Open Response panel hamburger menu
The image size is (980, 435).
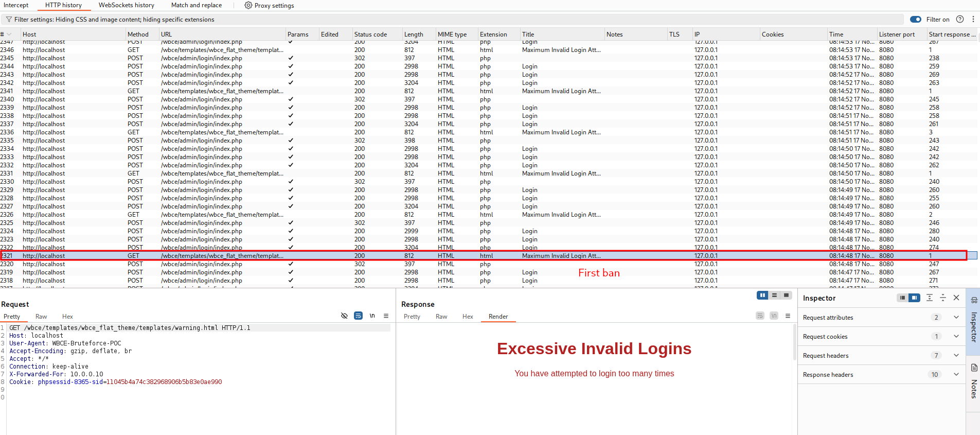tap(788, 316)
